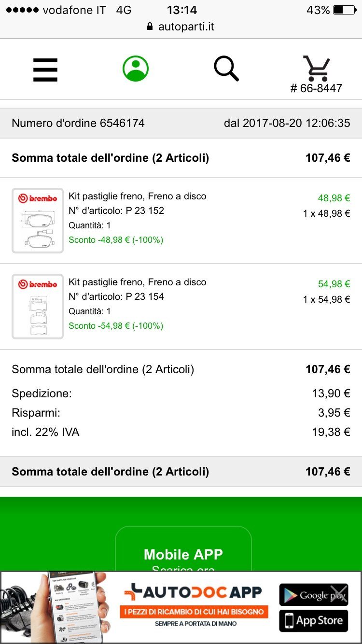This screenshot has height=644, width=362.
Task: Tap the autoparti.it address bar
Action: (186, 27)
